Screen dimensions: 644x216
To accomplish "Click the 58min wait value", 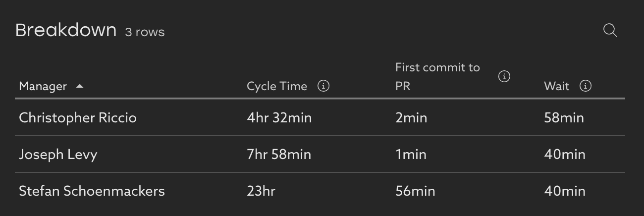I will 564,118.
